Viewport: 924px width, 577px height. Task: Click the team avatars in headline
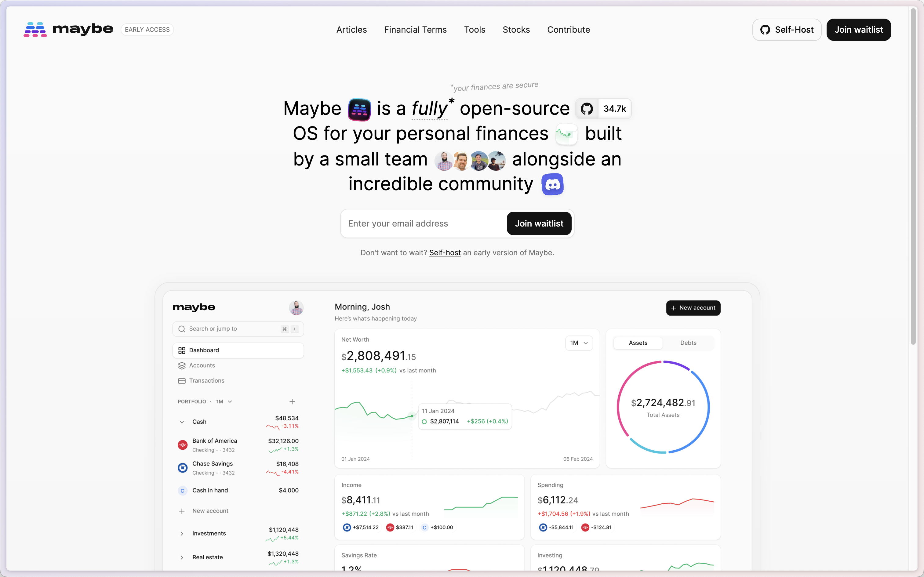click(470, 160)
